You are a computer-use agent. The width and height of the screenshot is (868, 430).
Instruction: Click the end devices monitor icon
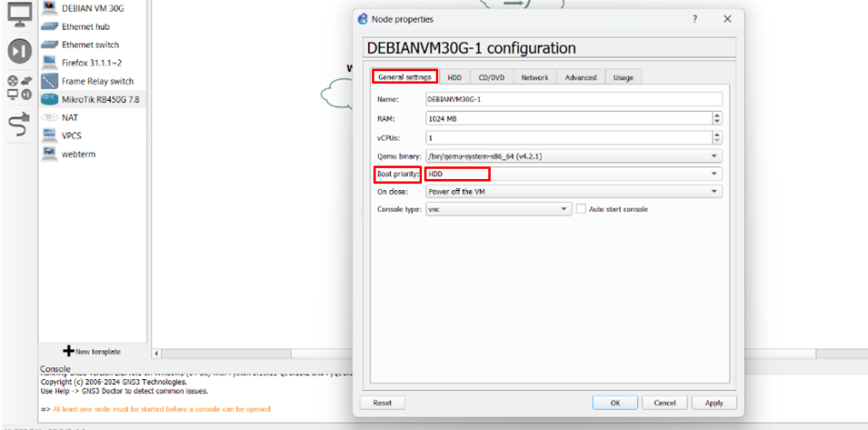[x=19, y=14]
